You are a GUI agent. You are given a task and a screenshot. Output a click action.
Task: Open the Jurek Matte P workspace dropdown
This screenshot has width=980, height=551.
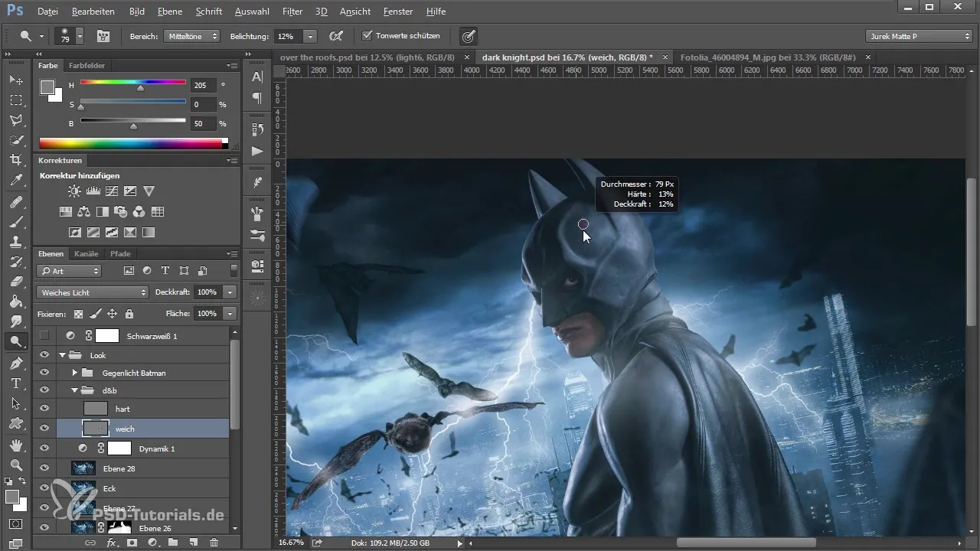(919, 36)
